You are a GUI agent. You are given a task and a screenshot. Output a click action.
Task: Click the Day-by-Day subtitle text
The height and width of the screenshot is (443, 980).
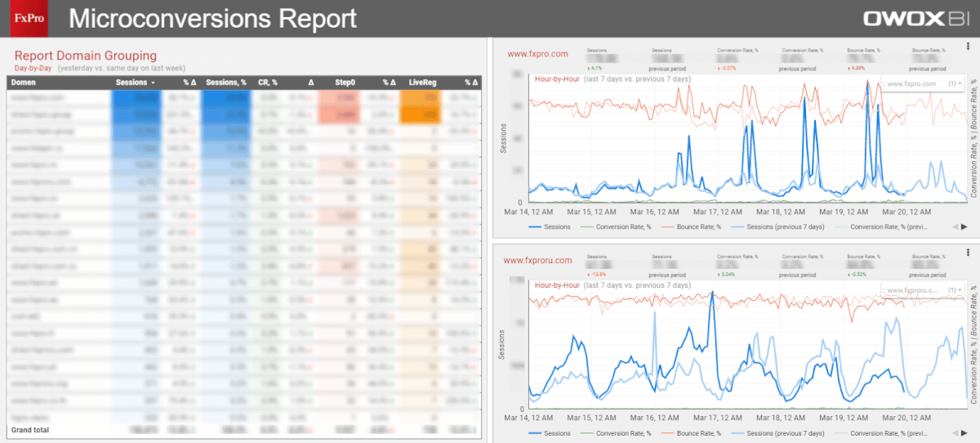tap(33, 68)
